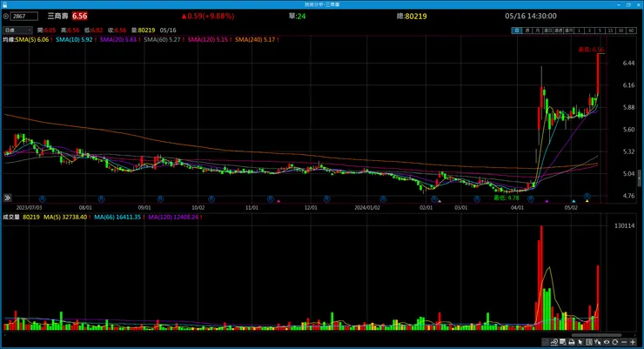Click the SMA(5) 6.06 moving average label
Screen dimensions: 644x349
coord(32,39)
